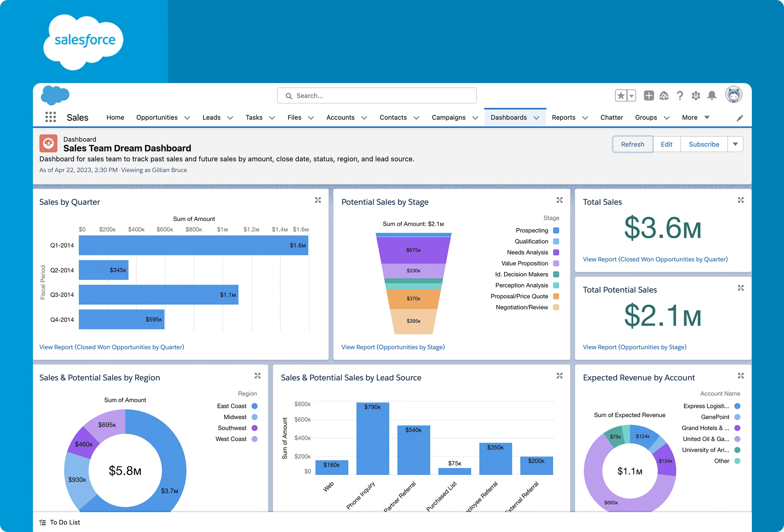
Task: Expand the Total Sales widget
Action: click(x=740, y=200)
